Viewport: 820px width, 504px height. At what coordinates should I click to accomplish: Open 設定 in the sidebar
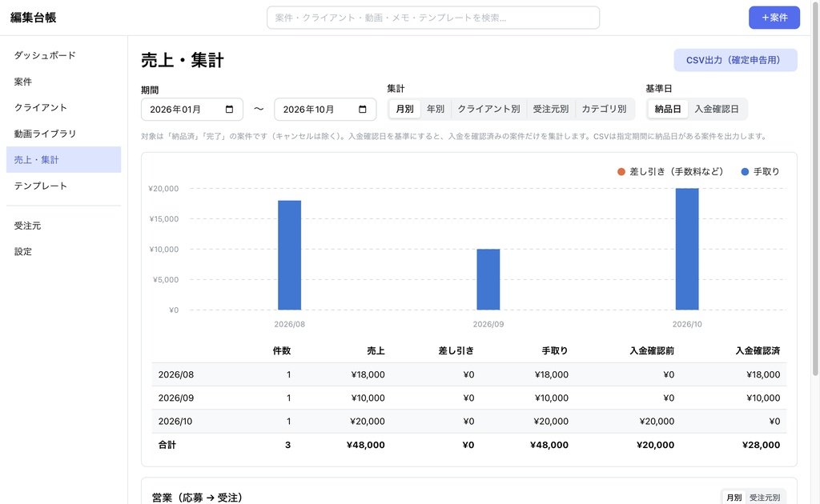[x=64, y=252]
